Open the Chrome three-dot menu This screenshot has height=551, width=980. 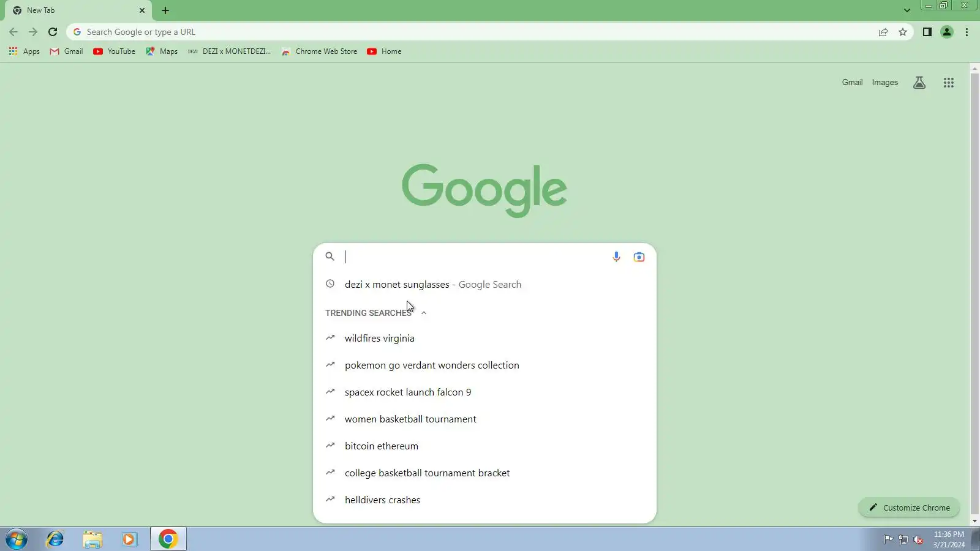point(967,32)
